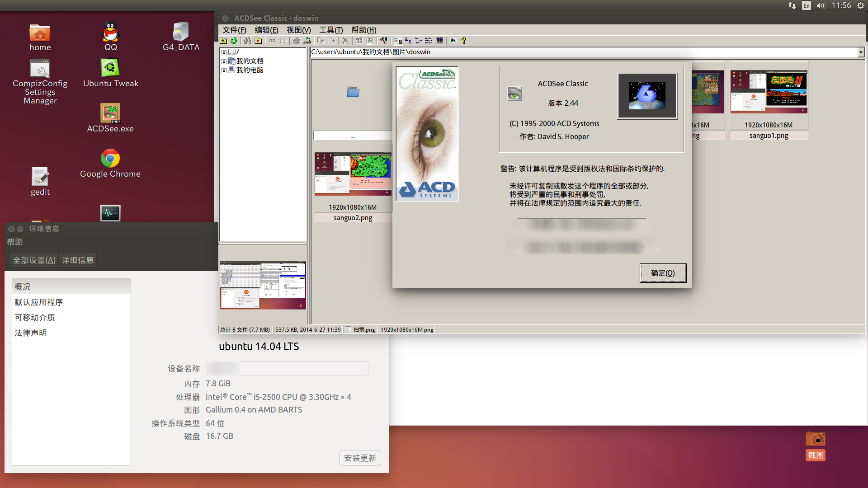This screenshot has height=488, width=868.
Task: Open file properties toolbar icon
Action: point(370,41)
